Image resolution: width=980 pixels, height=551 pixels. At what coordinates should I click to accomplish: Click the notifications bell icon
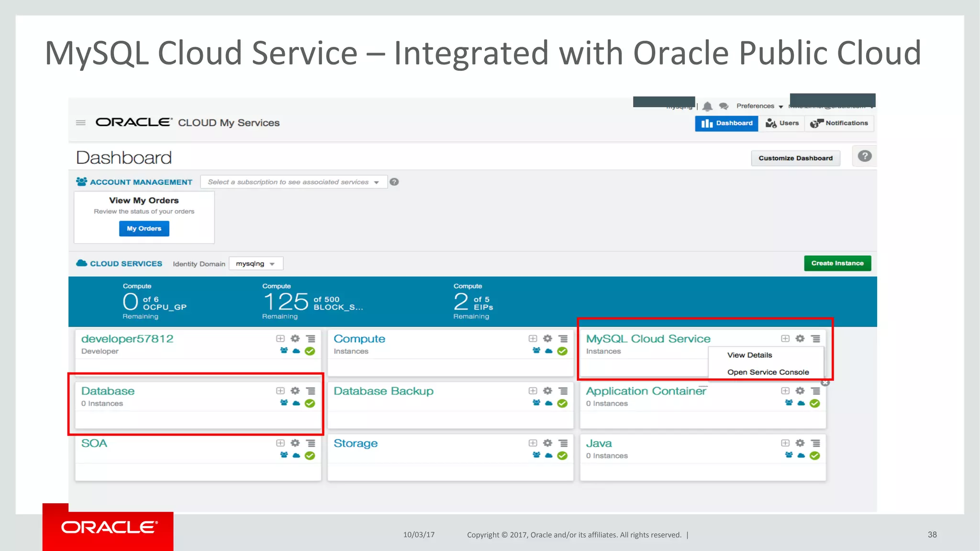pyautogui.click(x=708, y=106)
